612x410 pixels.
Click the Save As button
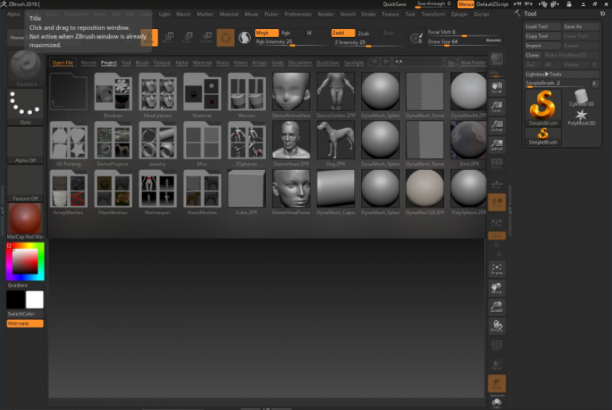tap(581, 26)
